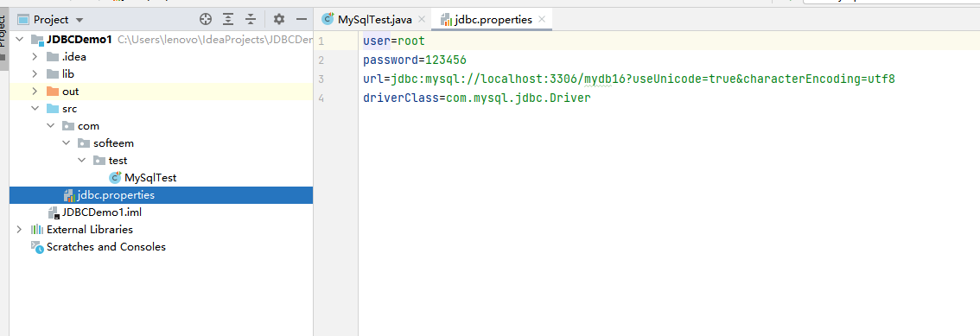
Task: Collapse the JDBCDemo1 project root
Action: [x=20, y=40]
